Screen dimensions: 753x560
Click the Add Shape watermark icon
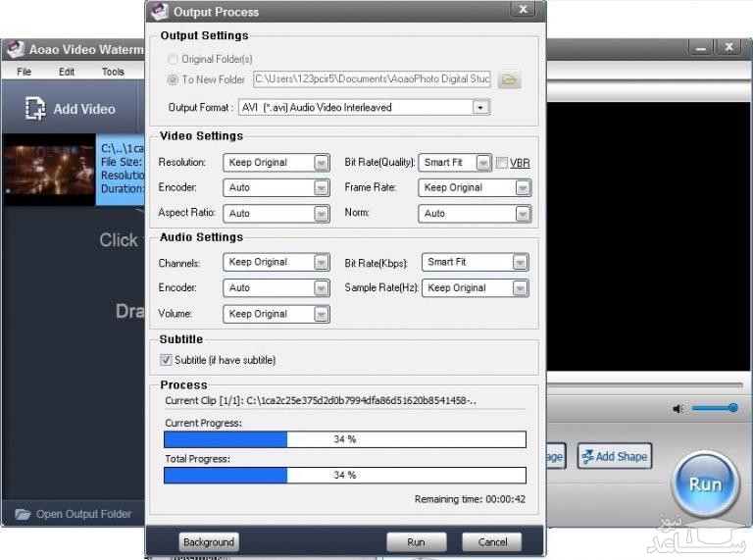pyautogui.click(x=588, y=456)
